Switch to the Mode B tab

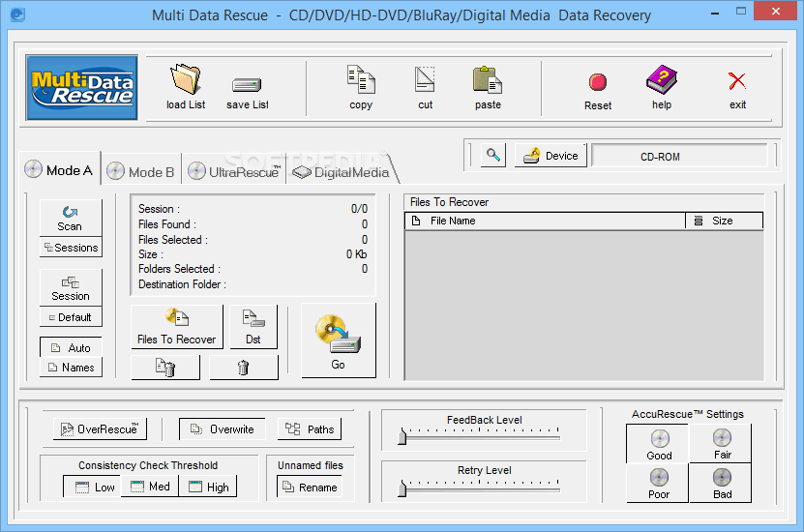tap(141, 172)
